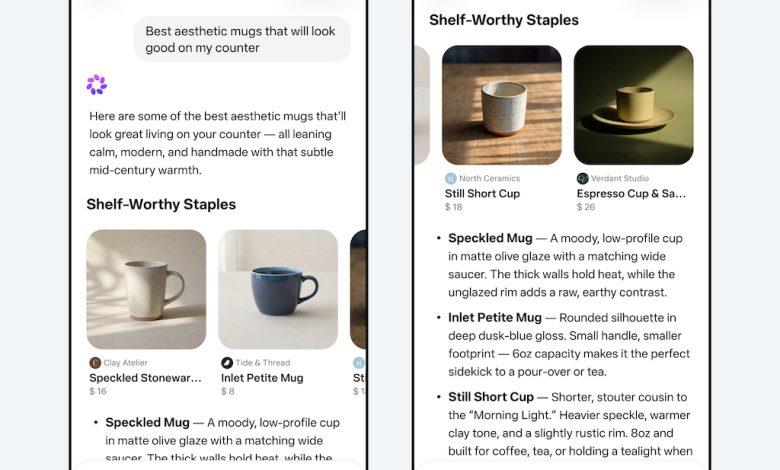The width and height of the screenshot is (780, 470).
Task: Click the Still Short Cup title under photo
Action: [482, 193]
